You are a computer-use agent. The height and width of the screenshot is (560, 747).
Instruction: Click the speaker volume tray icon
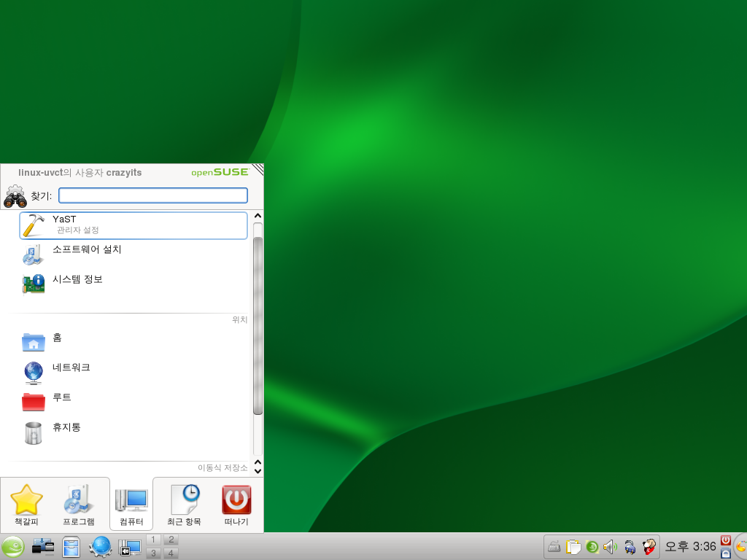[x=611, y=547]
